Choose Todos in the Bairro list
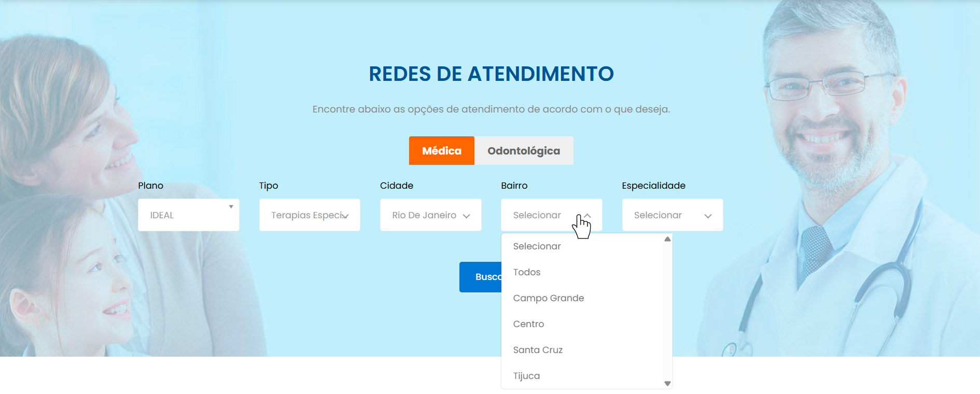 click(583, 272)
